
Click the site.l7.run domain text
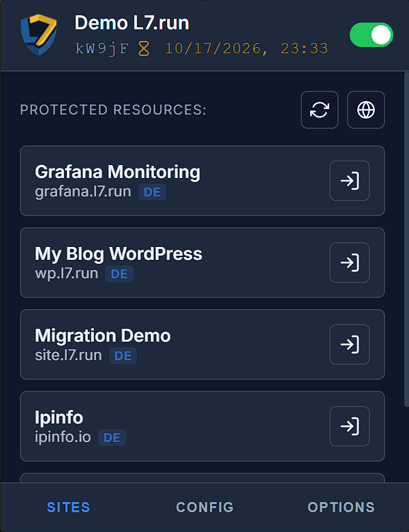[x=68, y=355]
